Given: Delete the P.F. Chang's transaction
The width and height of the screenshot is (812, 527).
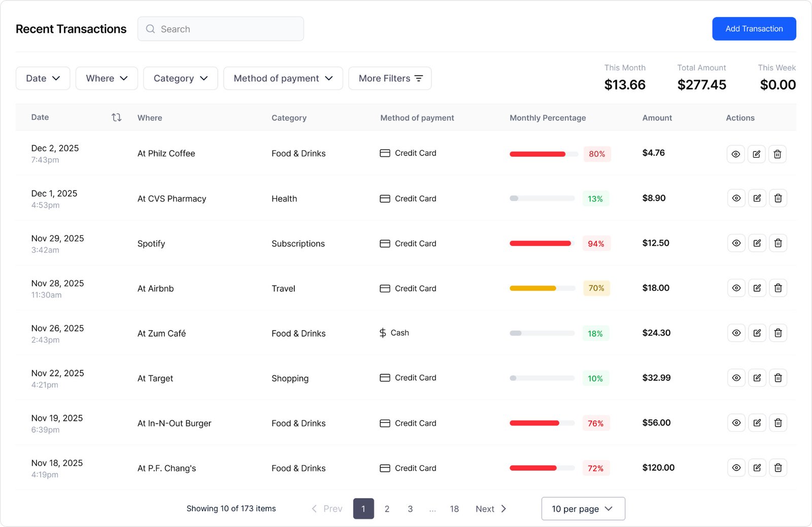Looking at the screenshot, I should (777, 468).
